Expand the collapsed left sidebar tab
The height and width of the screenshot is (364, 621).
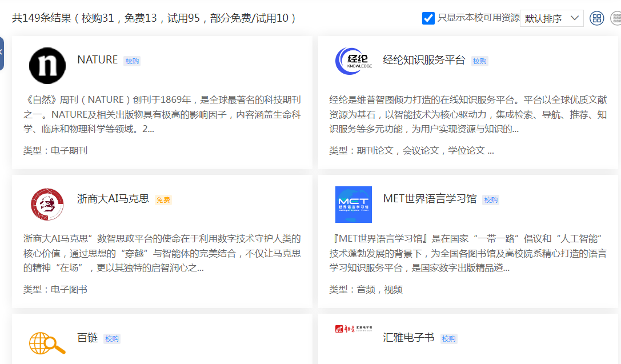click(x=2, y=54)
